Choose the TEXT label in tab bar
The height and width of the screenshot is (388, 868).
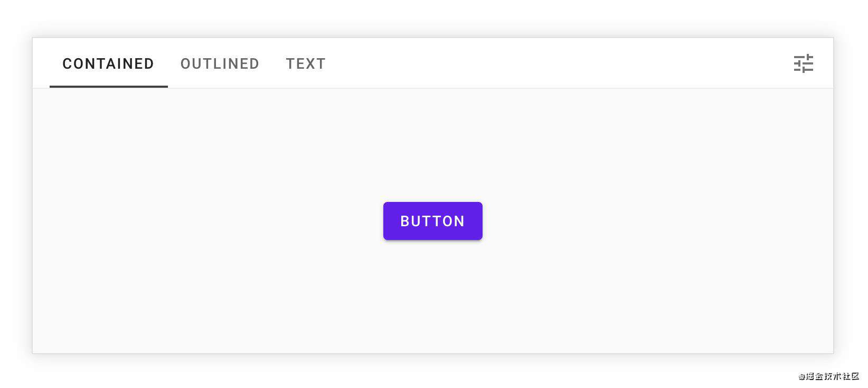(x=306, y=63)
